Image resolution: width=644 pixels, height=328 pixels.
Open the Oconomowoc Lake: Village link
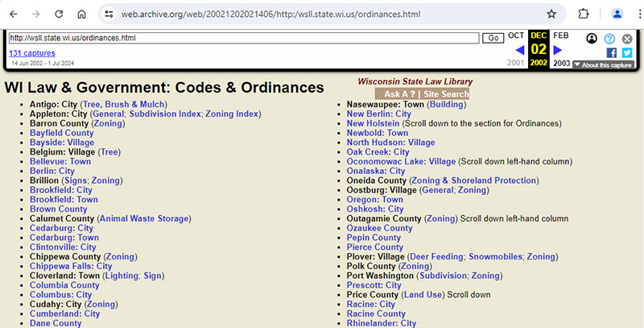click(x=401, y=161)
